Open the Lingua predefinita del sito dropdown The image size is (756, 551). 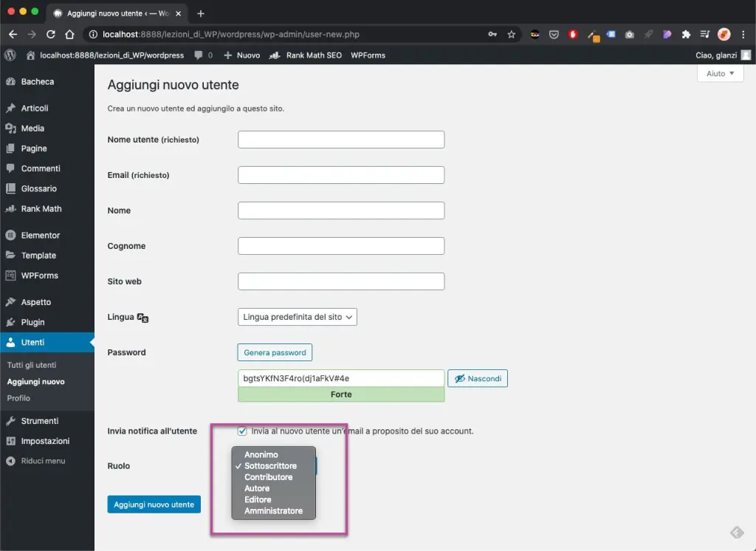pyautogui.click(x=297, y=317)
